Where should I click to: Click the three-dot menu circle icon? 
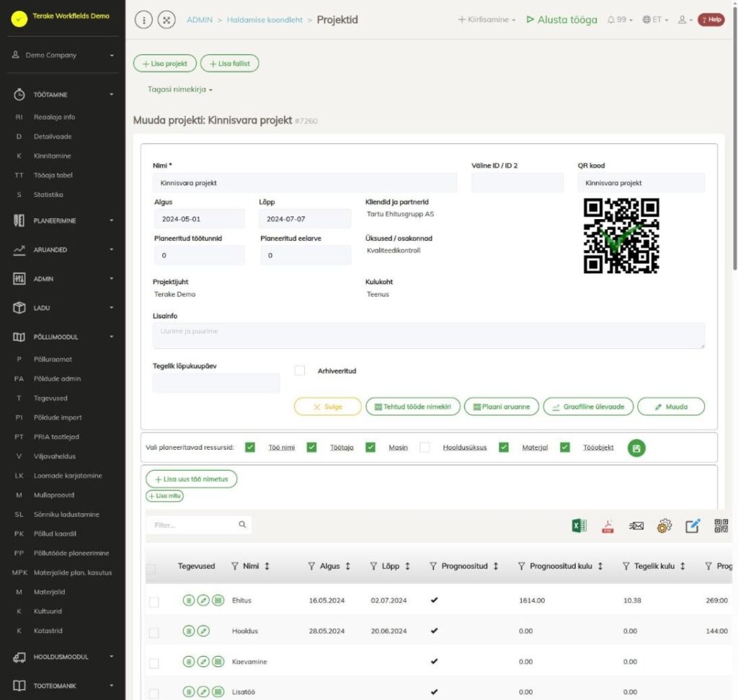click(x=143, y=19)
